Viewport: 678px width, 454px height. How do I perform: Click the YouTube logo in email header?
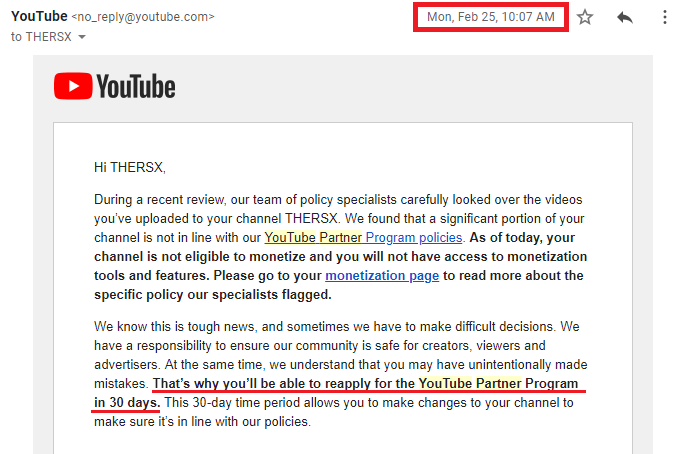point(115,86)
